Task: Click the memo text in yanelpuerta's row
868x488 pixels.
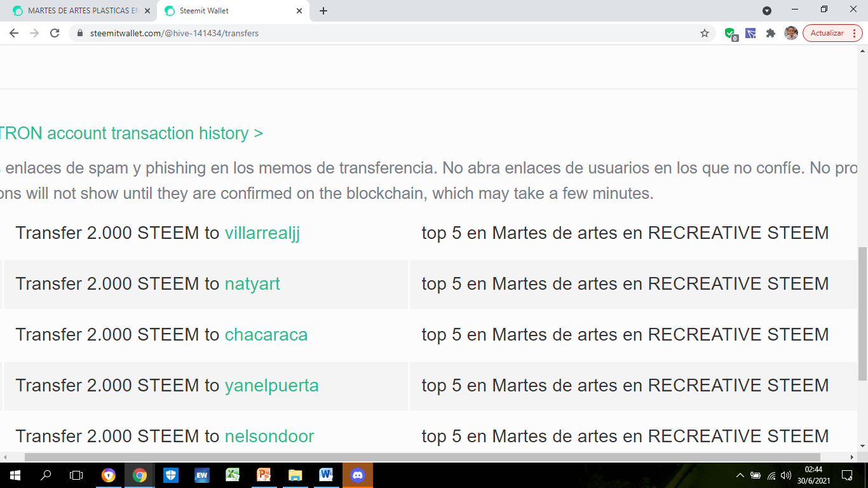Action: tap(625, 386)
